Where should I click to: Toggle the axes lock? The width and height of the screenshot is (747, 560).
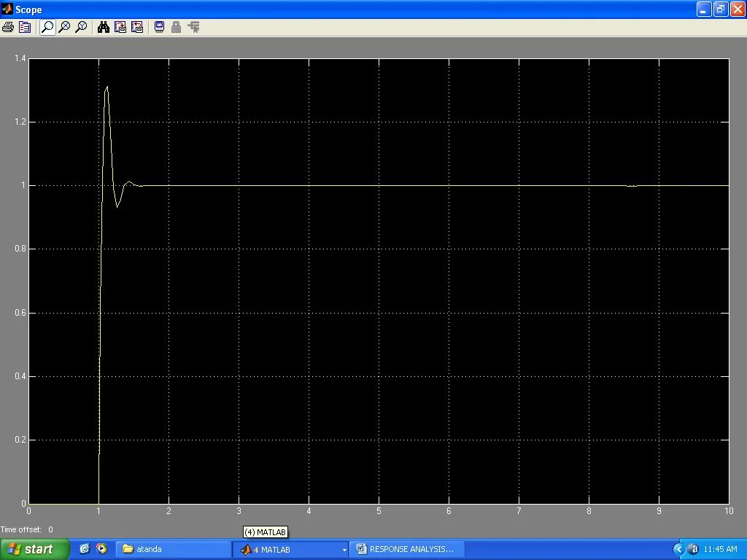(176, 27)
